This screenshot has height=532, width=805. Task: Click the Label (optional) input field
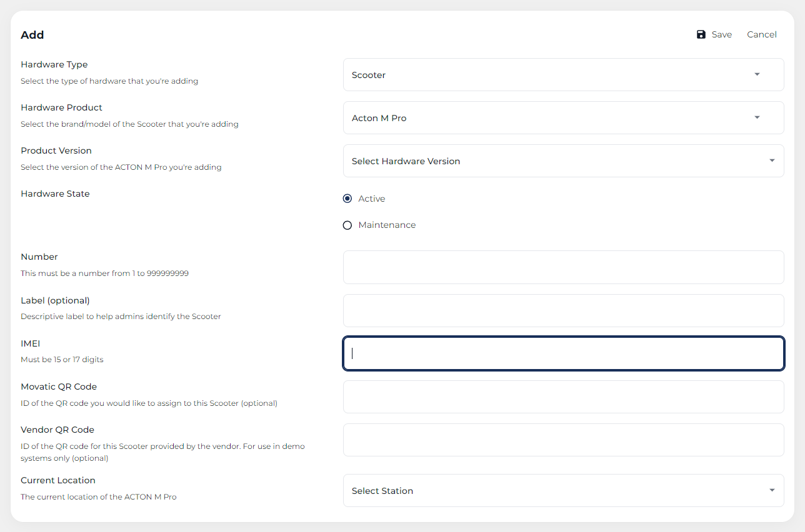point(563,311)
